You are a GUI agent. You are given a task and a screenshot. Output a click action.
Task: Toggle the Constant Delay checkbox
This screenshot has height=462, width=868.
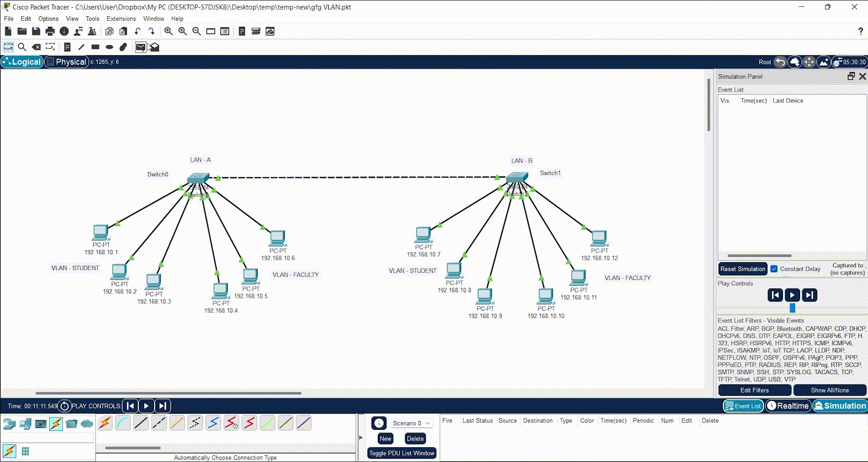[x=774, y=269]
